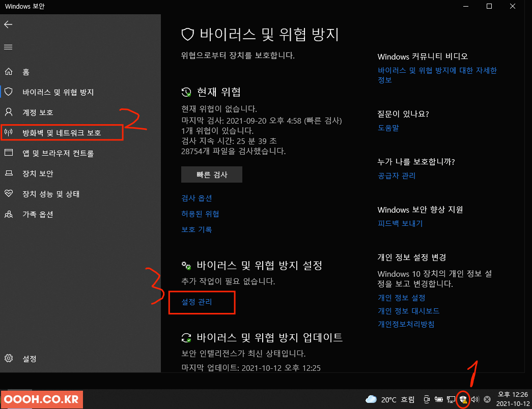This screenshot has height=409, width=532.
Task: Click the 현재 위협 heading
Action: (x=219, y=92)
